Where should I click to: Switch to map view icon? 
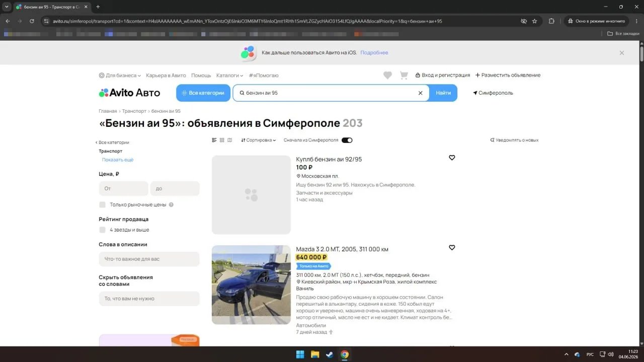pyautogui.click(x=230, y=140)
